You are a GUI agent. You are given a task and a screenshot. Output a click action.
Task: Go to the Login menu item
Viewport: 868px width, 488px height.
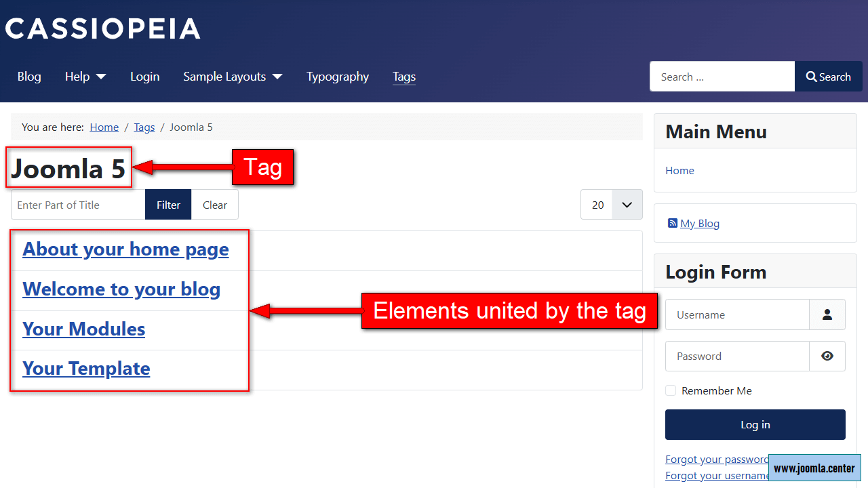coord(145,77)
